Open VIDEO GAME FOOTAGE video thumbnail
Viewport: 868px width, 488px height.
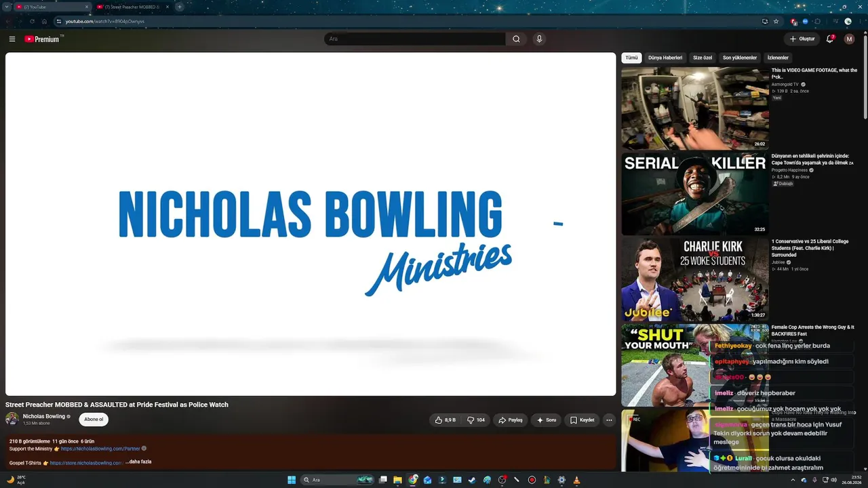[695, 108]
